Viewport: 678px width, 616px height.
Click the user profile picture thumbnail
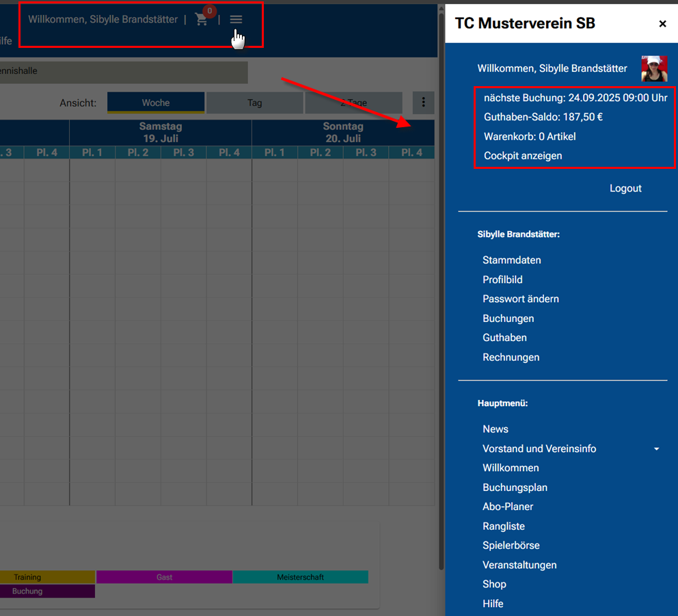tap(653, 68)
